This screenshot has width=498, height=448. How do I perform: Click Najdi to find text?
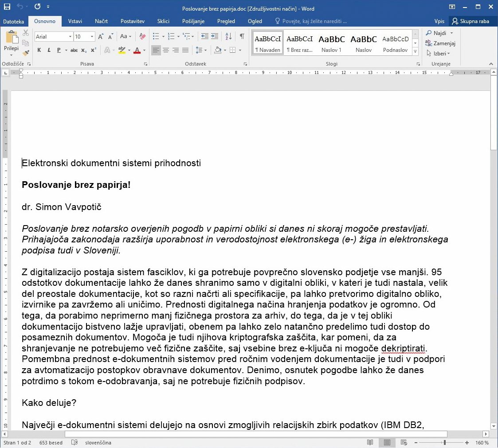point(436,33)
